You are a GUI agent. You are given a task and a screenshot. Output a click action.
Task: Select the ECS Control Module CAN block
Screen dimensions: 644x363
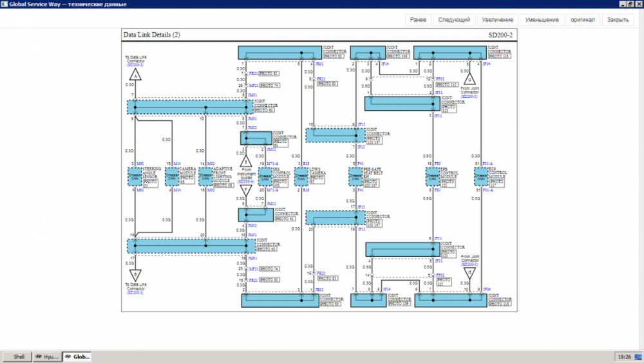pyautogui.click(x=480, y=178)
